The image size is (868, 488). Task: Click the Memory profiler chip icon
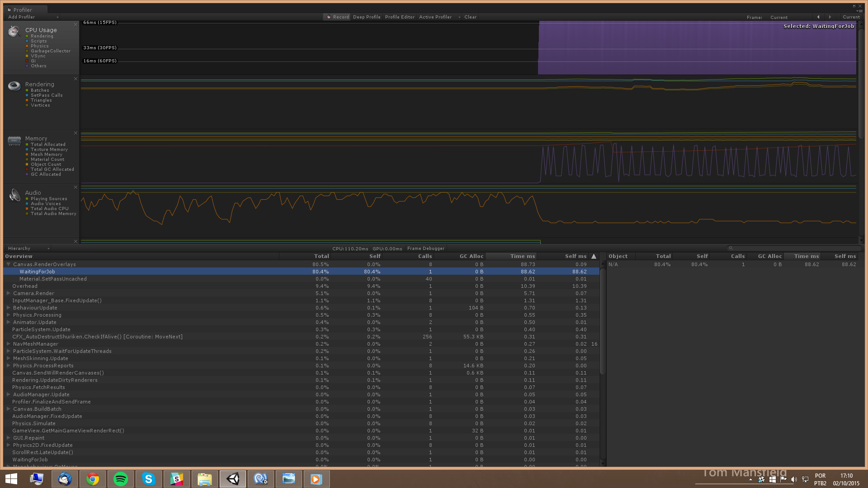(x=14, y=141)
